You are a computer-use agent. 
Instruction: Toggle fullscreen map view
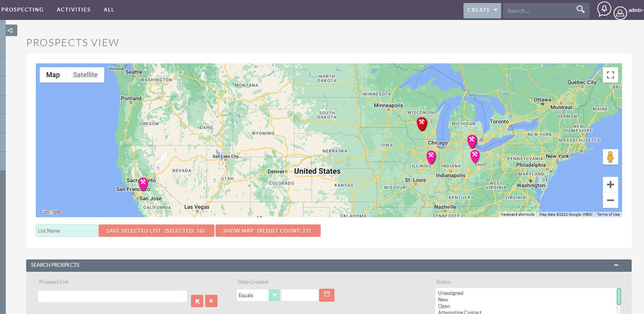click(x=610, y=75)
